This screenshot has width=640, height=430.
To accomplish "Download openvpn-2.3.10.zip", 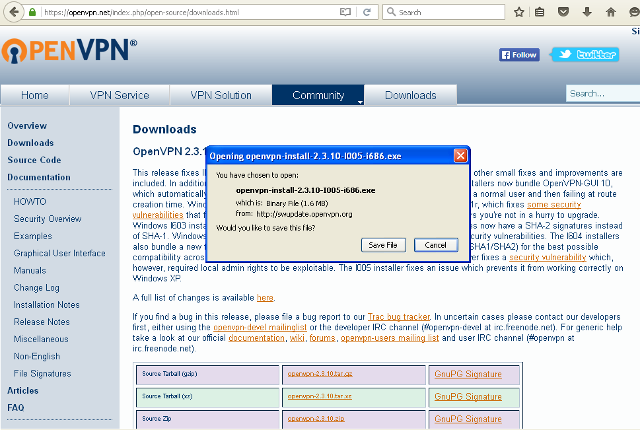I will 316,419.
